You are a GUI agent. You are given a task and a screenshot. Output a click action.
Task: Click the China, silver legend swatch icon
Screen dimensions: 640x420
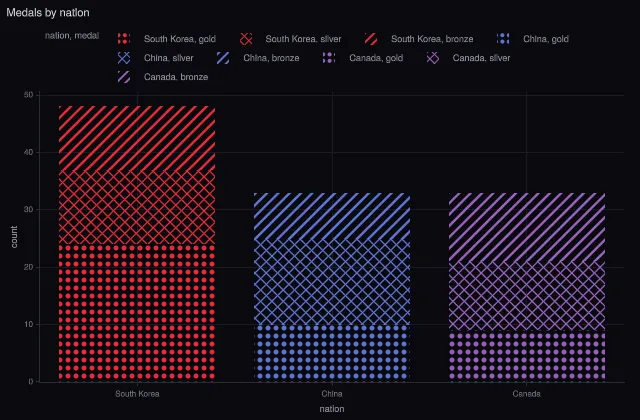point(124,58)
